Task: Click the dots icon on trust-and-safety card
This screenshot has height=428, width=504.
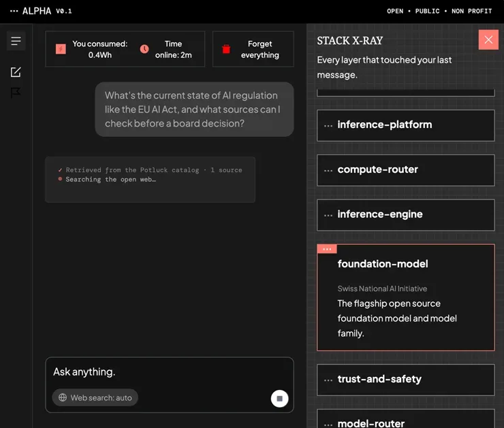Action: click(328, 380)
